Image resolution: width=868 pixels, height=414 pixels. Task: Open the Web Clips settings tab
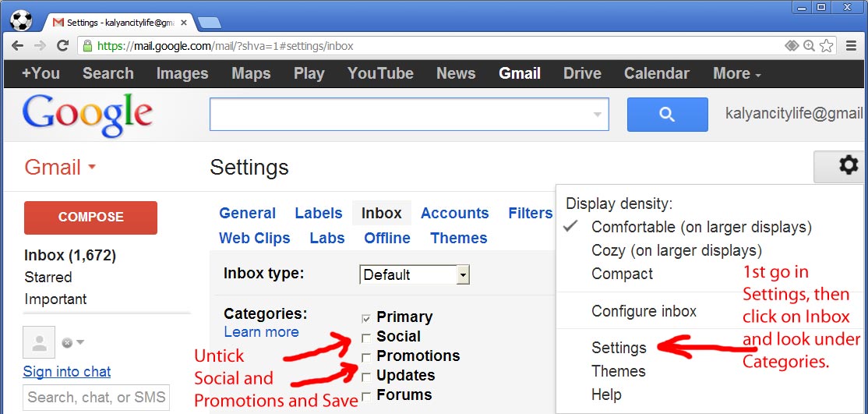255,239
